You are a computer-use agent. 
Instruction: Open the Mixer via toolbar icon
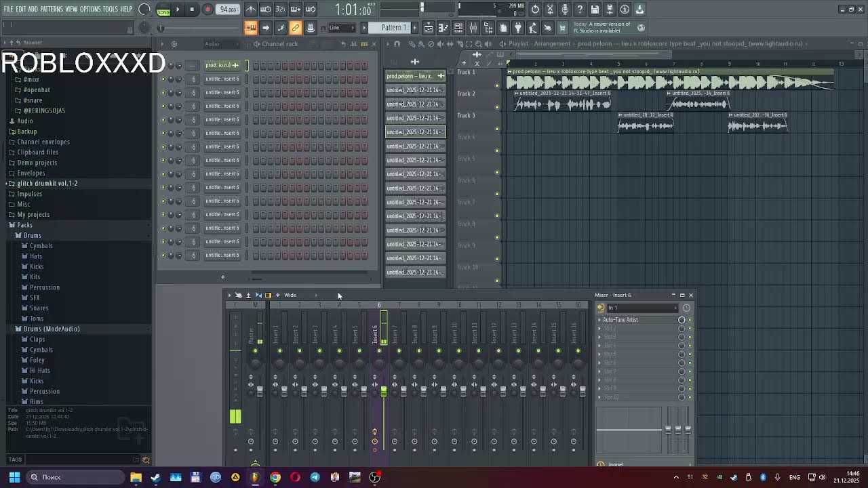[473, 28]
